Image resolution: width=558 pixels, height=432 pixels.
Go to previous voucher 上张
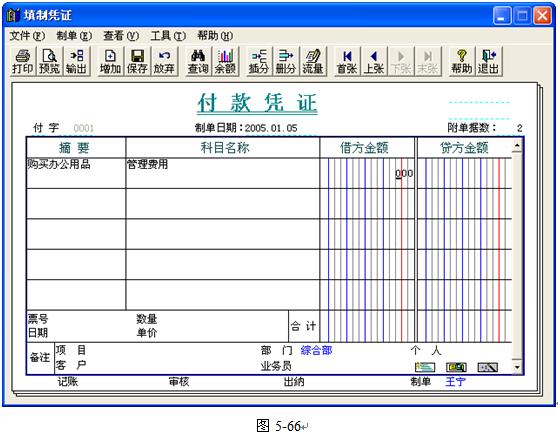pos(374,61)
